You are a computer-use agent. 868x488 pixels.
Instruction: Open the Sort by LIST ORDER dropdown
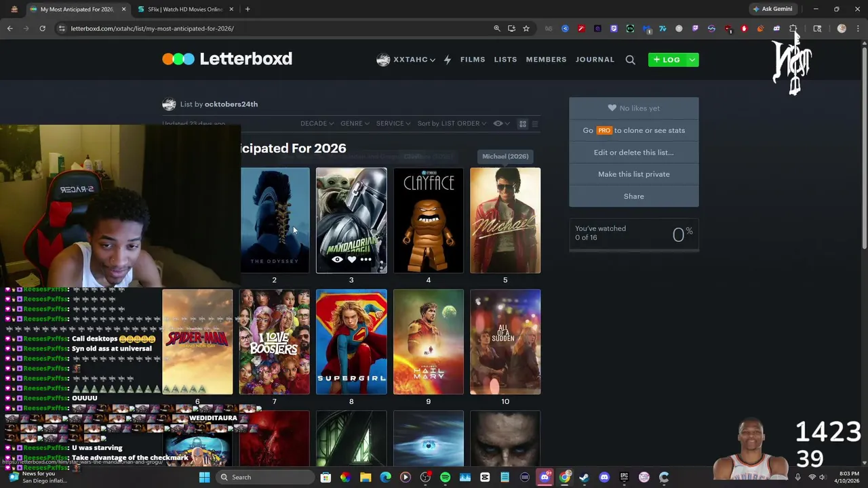(452, 123)
